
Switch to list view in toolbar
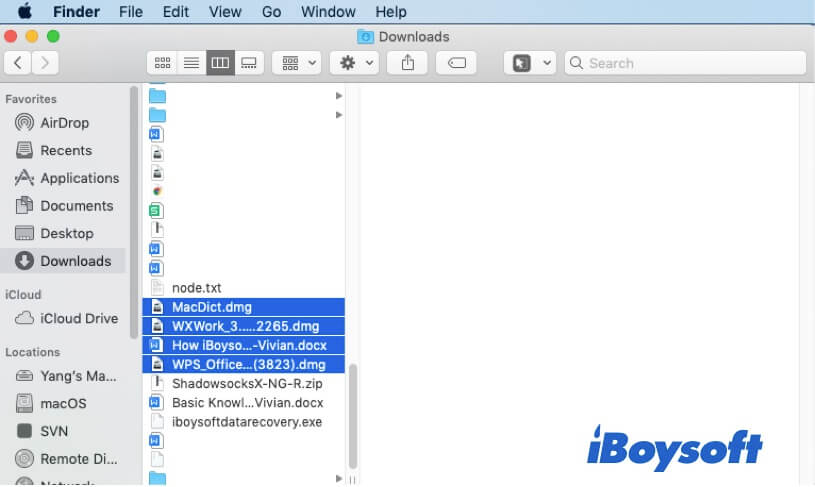coord(191,62)
